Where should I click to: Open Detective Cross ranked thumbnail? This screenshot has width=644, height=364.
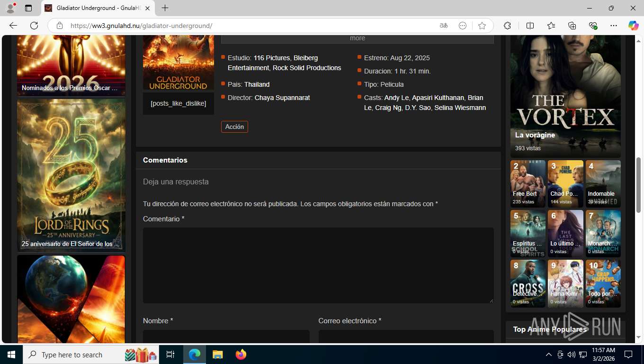pos(528,283)
